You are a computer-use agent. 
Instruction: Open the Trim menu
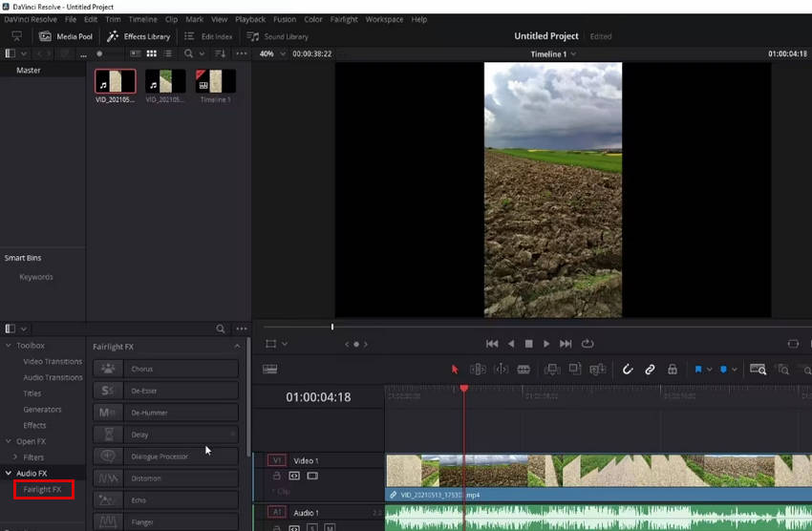[113, 19]
